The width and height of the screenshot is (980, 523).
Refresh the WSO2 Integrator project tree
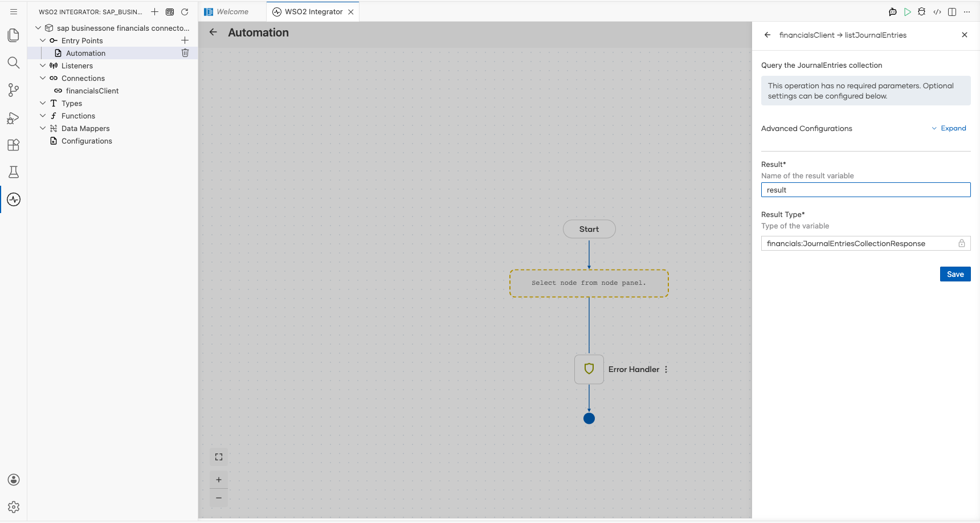185,11
